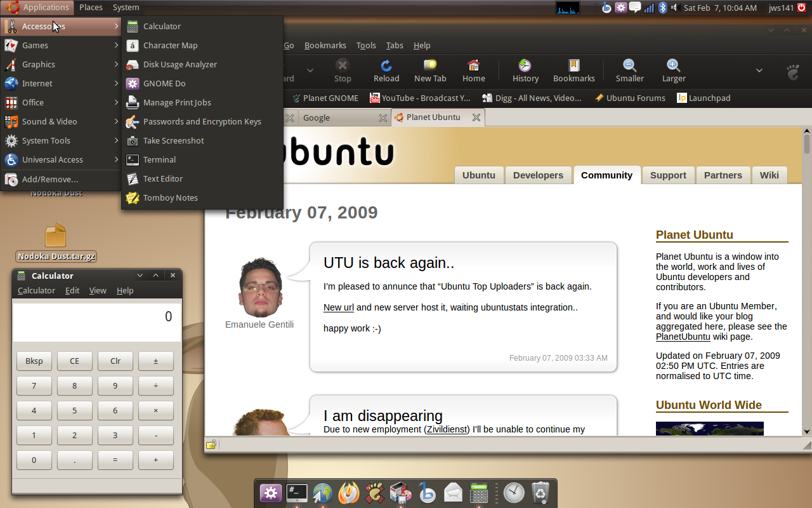Open the Places menu in top panel
This screenshot has height=508, width=812.
[x=91, y=8]
